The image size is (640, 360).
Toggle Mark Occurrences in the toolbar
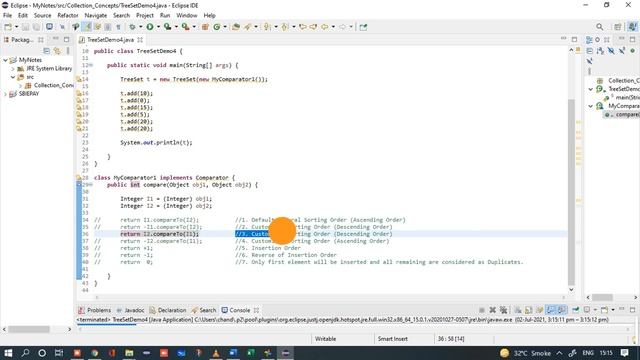(x=87, y=27)
